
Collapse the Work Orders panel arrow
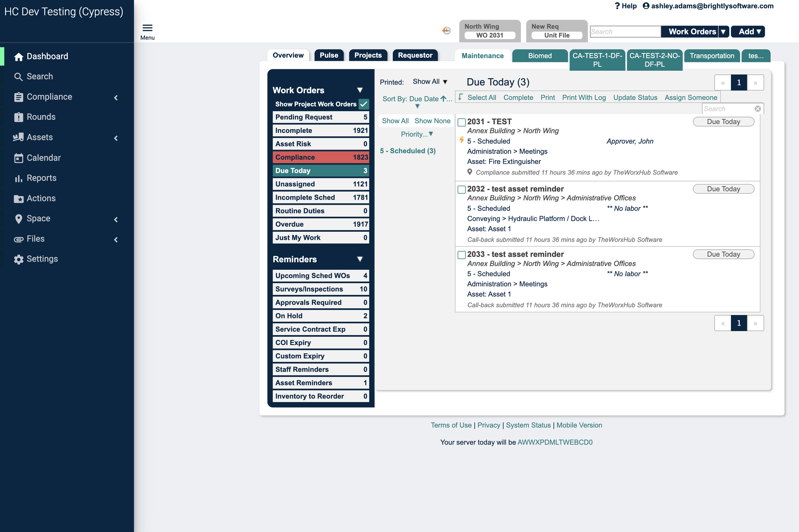tap(360, 90)
